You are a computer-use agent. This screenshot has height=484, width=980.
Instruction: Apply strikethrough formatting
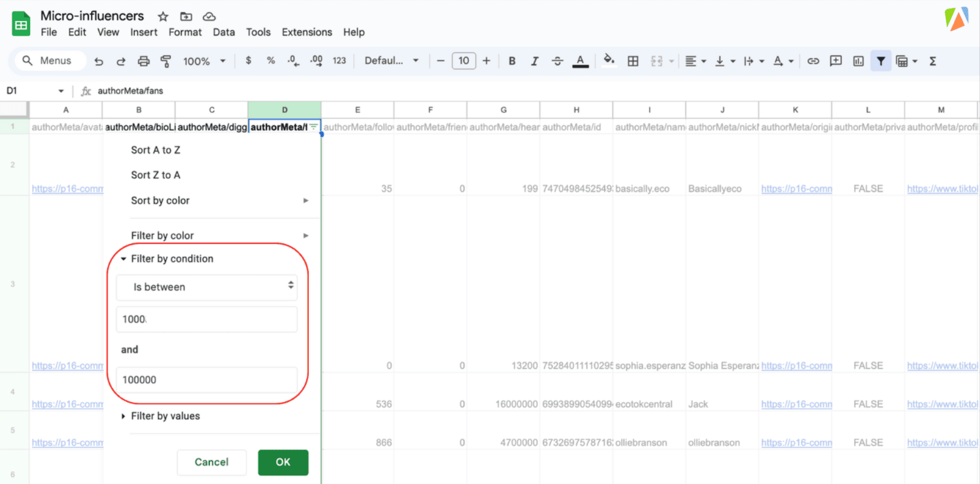pyautogui.click(x=557, y=61)
